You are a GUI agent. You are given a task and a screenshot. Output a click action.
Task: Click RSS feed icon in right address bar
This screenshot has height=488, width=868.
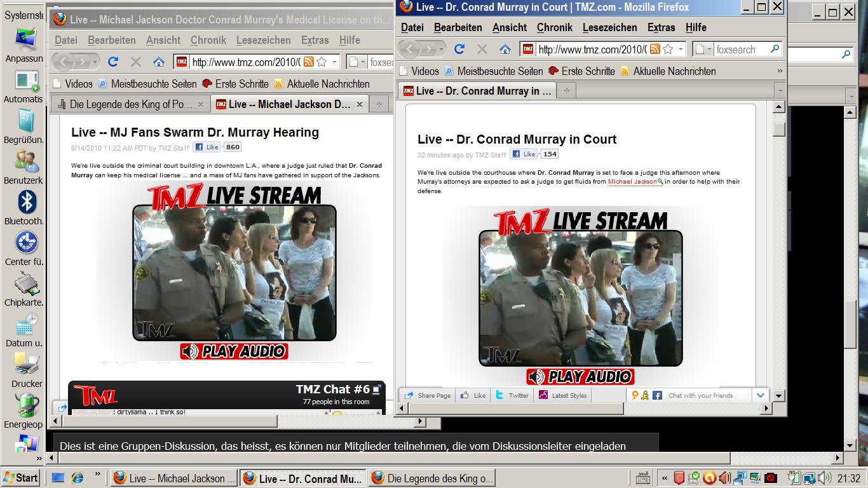pyautogui.click(x=654, y=49)
